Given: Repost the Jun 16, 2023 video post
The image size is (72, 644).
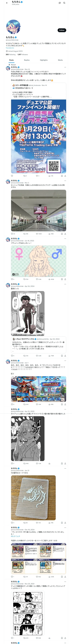Looking at the screenshot, I should pyautogui.click(x=26, y=279).
